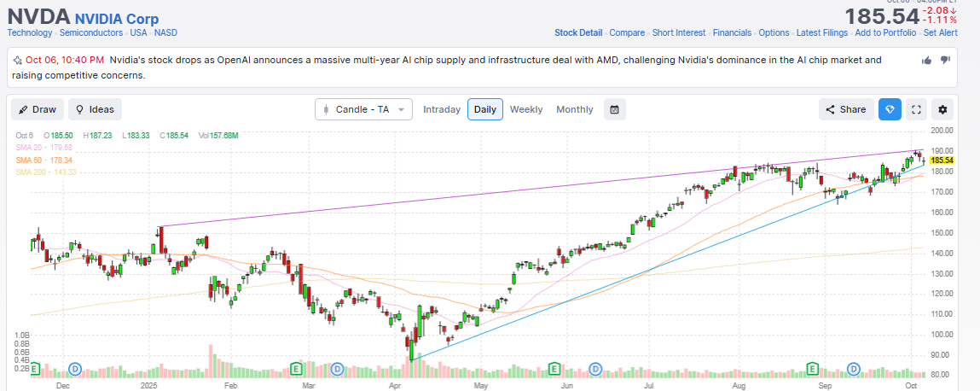
Task: Open the Draw tools
Action: [37, 109]
